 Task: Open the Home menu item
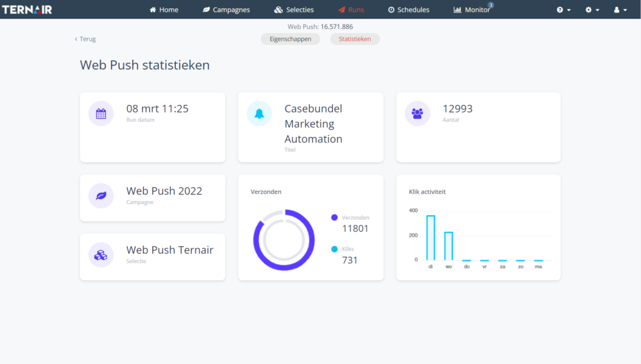coord(164,10)
